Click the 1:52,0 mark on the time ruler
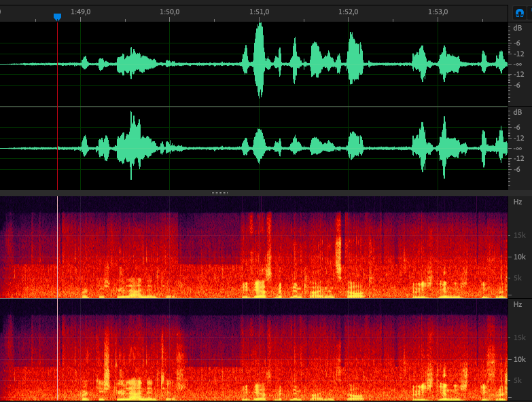Viewport: 532px width, 402px height. (x=348, y=12)
